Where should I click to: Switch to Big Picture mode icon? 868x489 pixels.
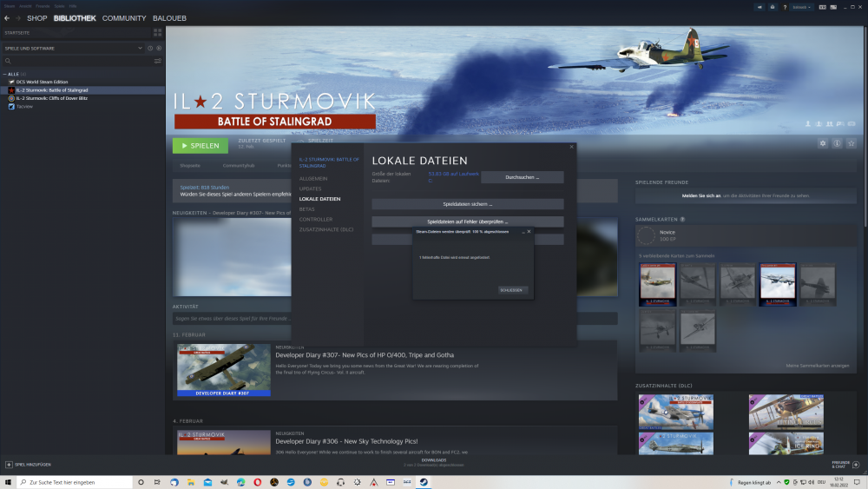click(833, 7)
